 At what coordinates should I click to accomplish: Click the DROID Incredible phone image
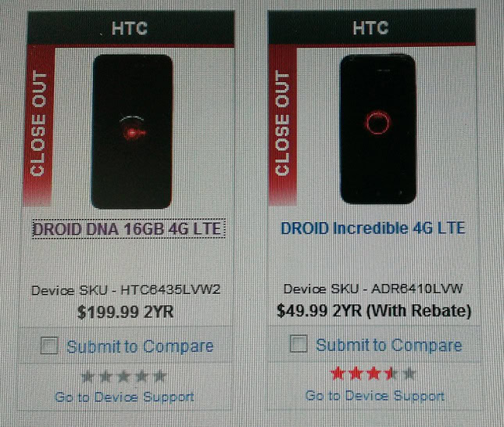378,129
